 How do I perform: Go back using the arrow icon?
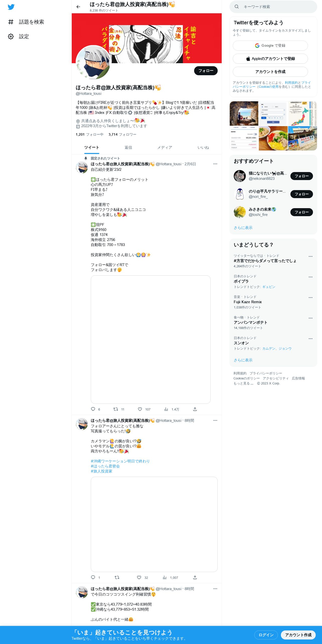tap(78, 7)
